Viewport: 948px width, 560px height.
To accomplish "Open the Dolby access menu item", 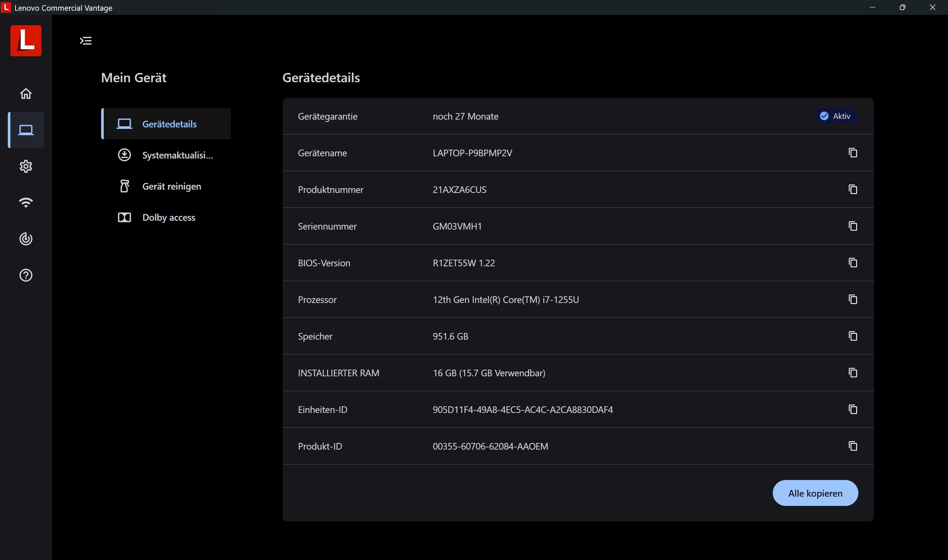I will [166, 217].
